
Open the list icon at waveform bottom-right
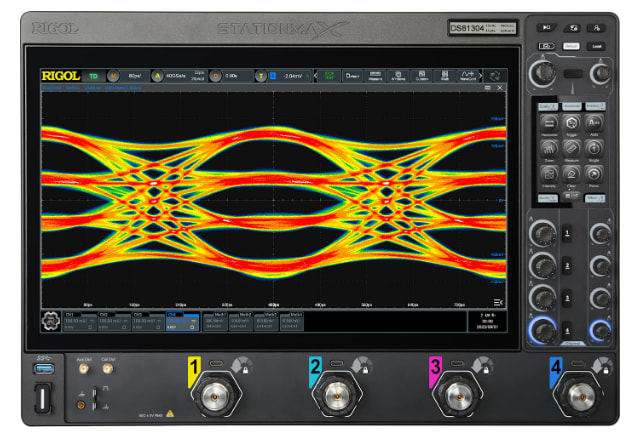coord(498,302)
